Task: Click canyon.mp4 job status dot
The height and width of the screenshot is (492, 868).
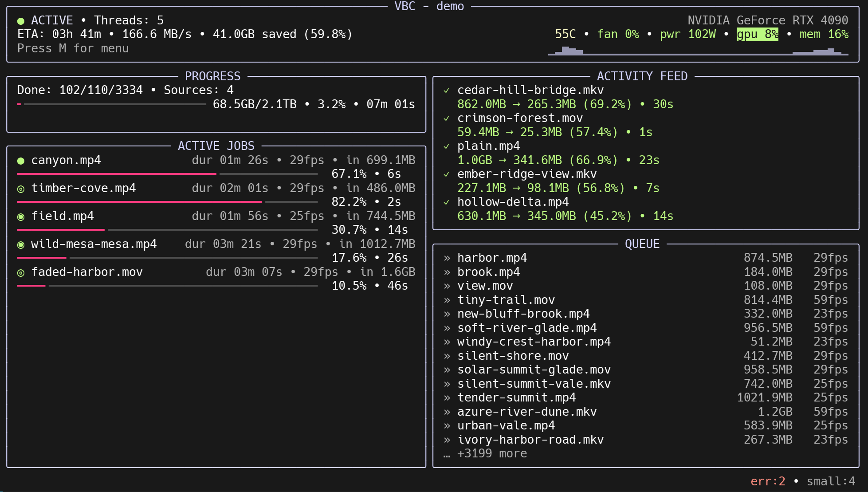Action: (20, 161)
